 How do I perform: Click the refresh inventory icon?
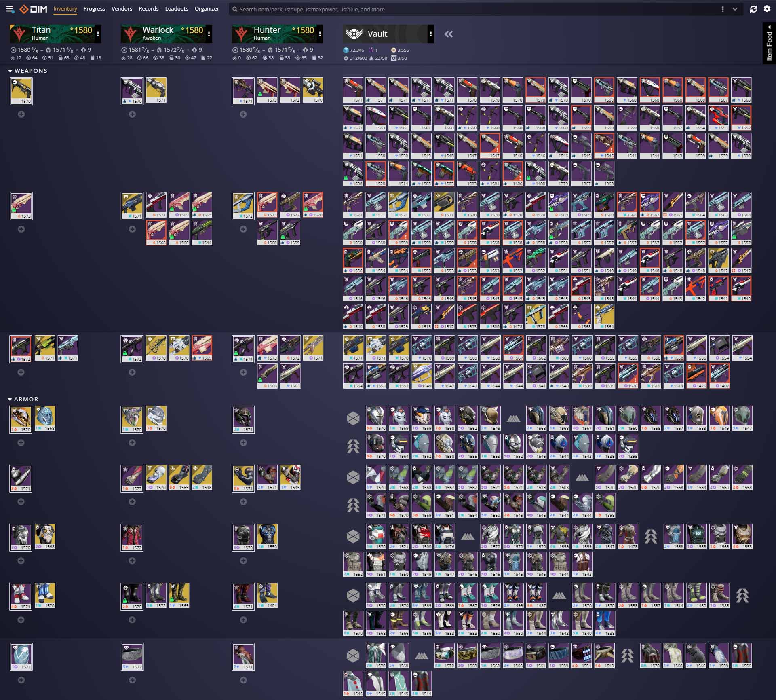coord(753,9)
